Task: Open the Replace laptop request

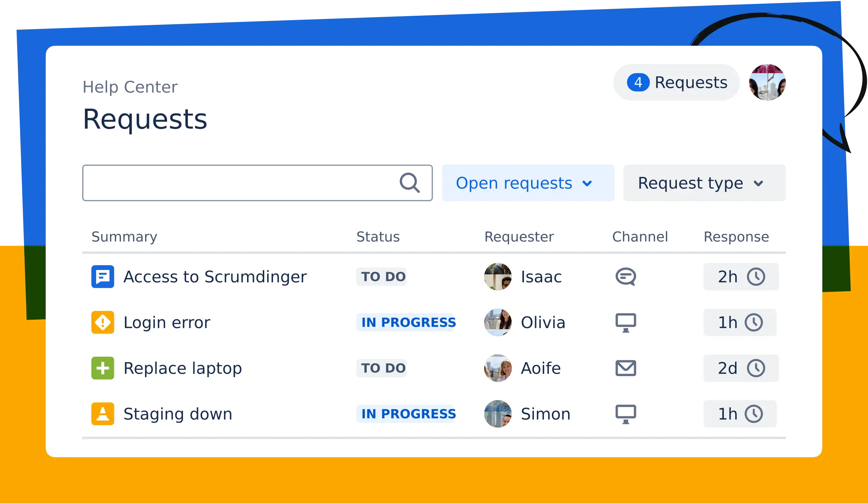Action: point(183,368)
